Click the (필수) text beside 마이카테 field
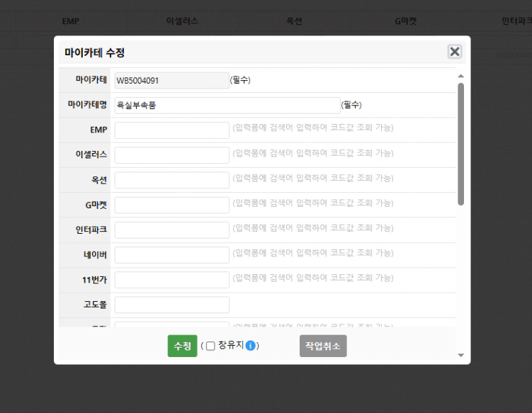Viewport: 532px width, 413px height. click(240, 80)
